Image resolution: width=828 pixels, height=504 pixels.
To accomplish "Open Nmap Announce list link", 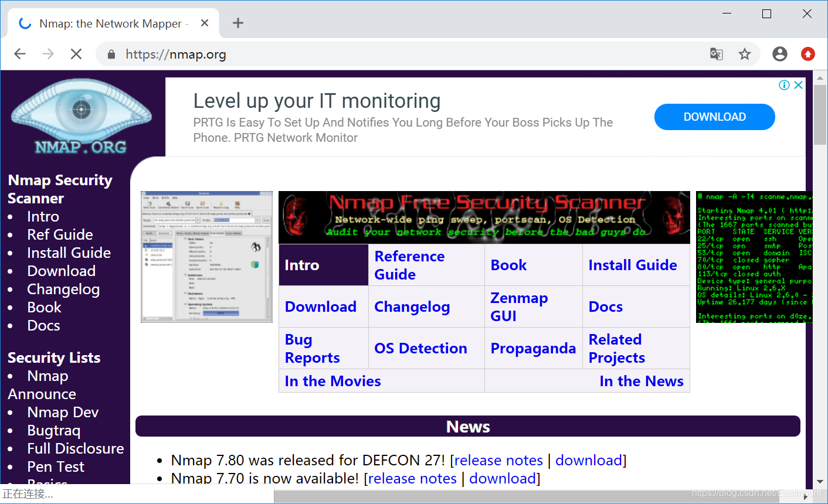I will [x=42, y=385].
